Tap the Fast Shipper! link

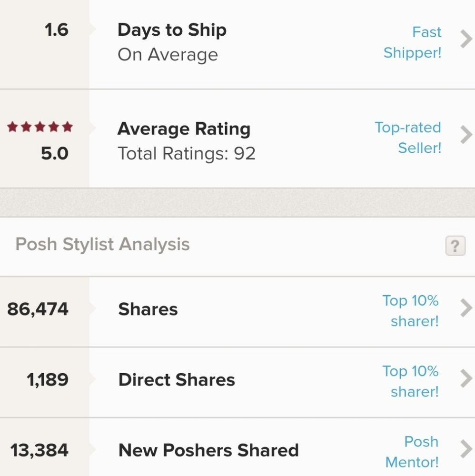tap(413, 42)
